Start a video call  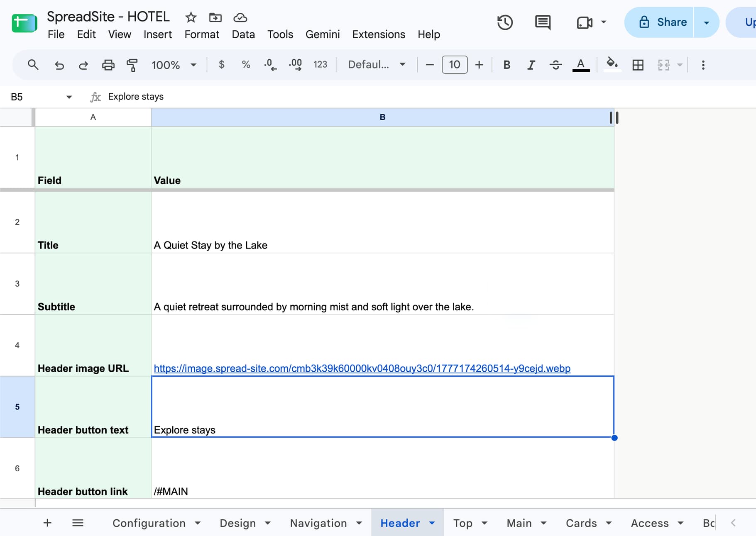pos(585,22)
